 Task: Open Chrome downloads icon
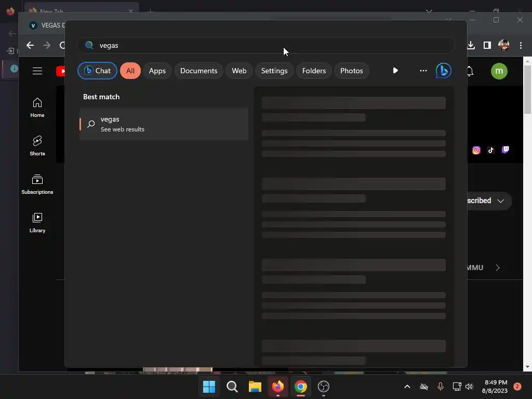471,45
